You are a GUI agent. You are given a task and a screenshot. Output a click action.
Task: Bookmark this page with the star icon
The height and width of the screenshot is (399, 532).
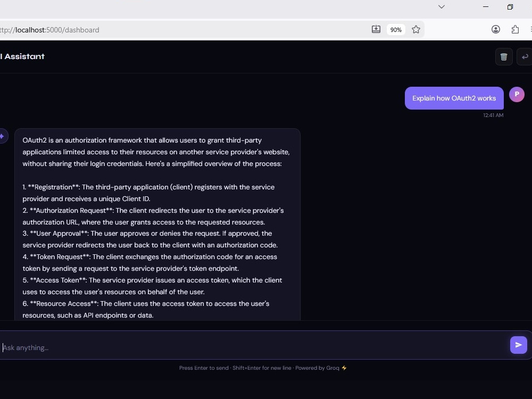coord(416,29)
